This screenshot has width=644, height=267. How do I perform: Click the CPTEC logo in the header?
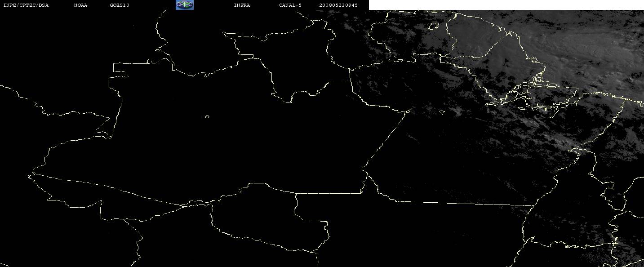184,5
